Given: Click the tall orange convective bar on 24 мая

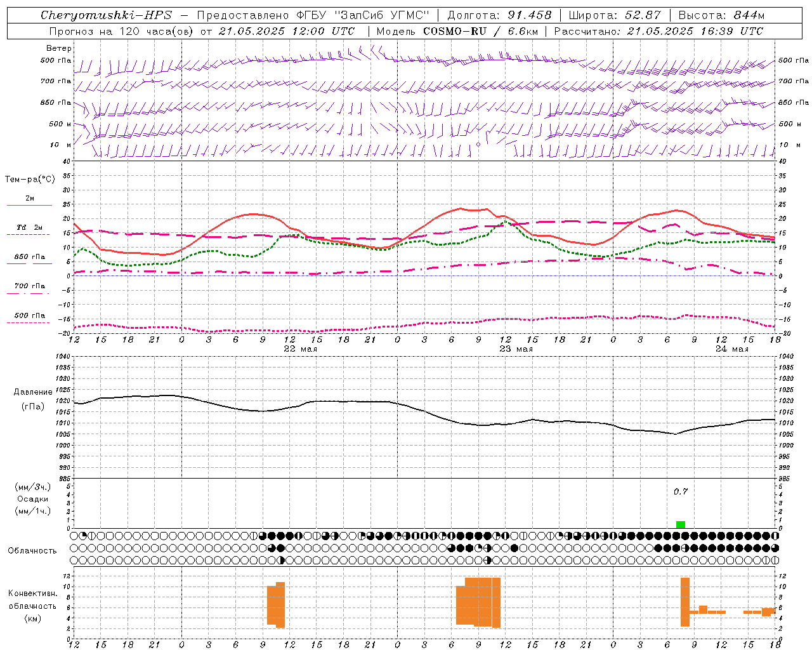Looking at the screenshot, I should tap(685, 602).
